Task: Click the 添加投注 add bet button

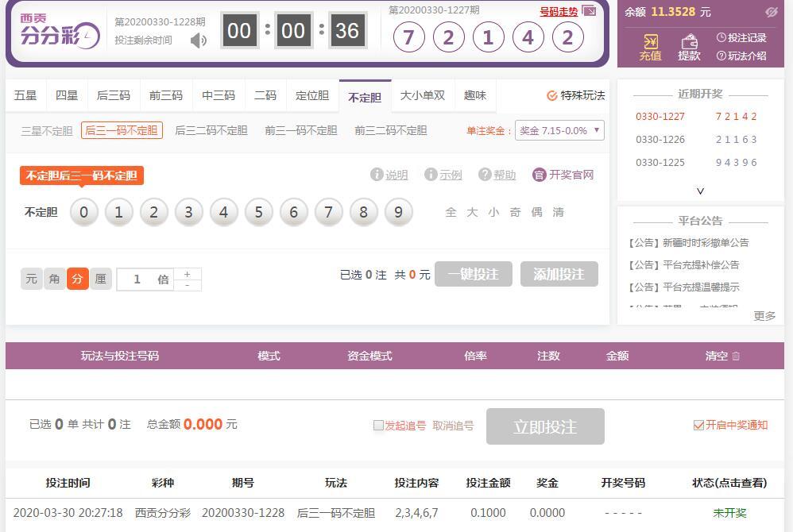Action: point(559,274)
